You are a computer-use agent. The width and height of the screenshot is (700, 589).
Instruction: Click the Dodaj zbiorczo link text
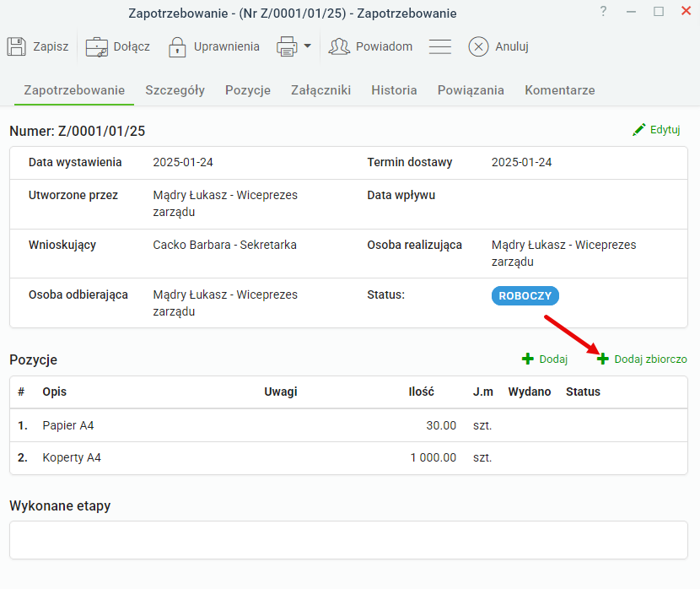pyautogui.click(x=651, y=359)
